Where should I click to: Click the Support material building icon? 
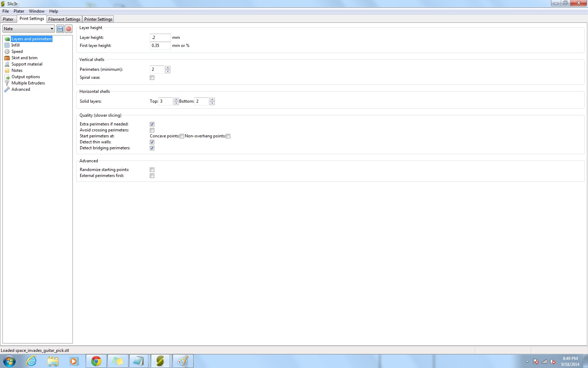pyautogui.click(x=7, y=64)
